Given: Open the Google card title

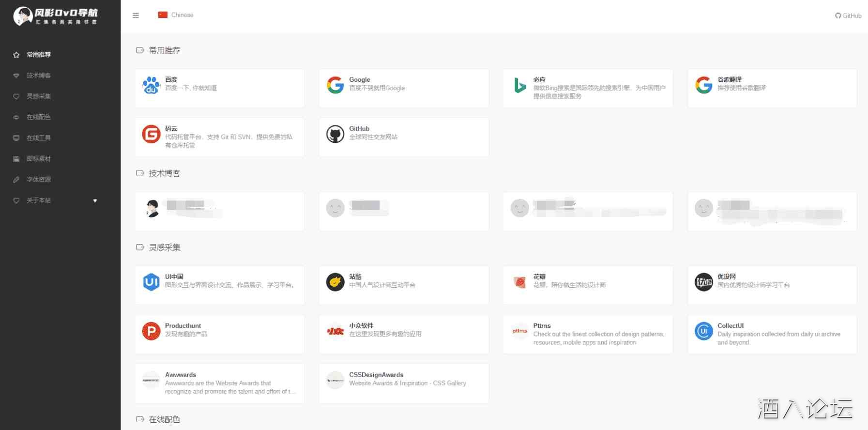Looking at the screenshot, I should click(x=360, y=79).
